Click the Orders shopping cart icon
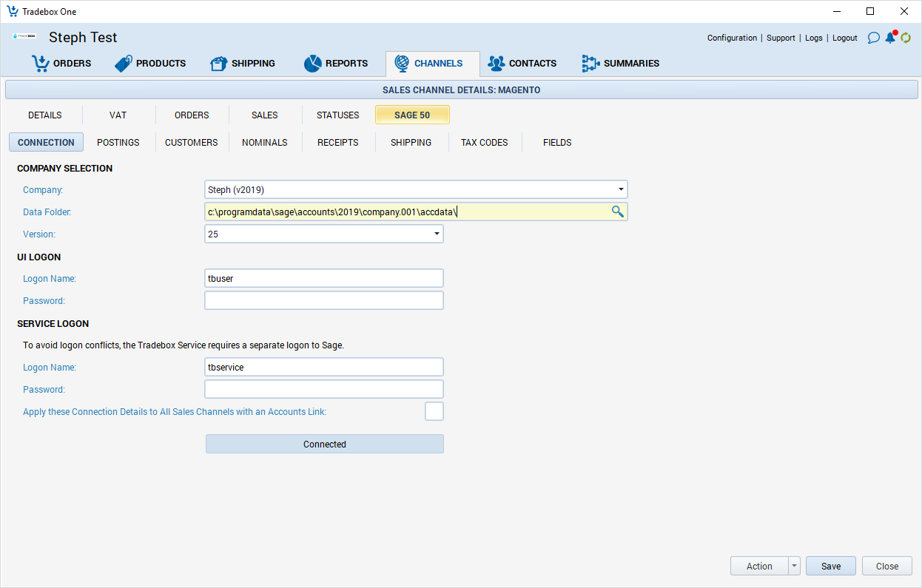This screenshot has height=588, width=922. 40,64
